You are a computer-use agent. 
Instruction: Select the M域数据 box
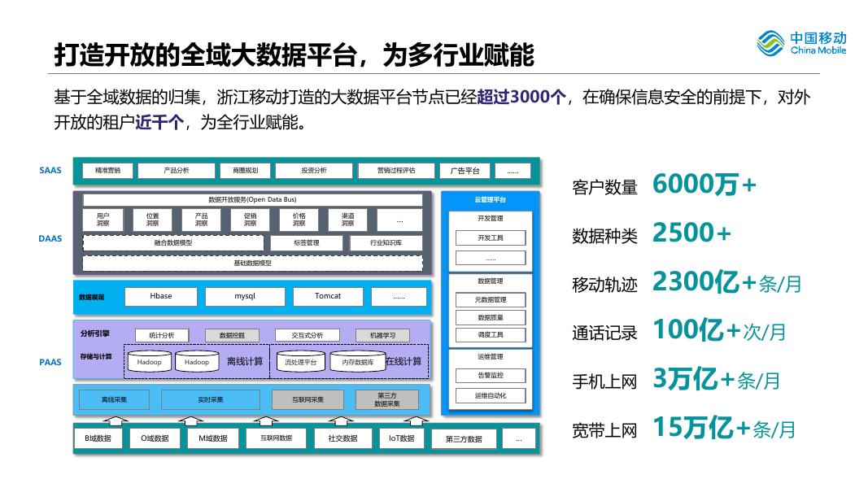pyautogui.click(x=213, y=438)
